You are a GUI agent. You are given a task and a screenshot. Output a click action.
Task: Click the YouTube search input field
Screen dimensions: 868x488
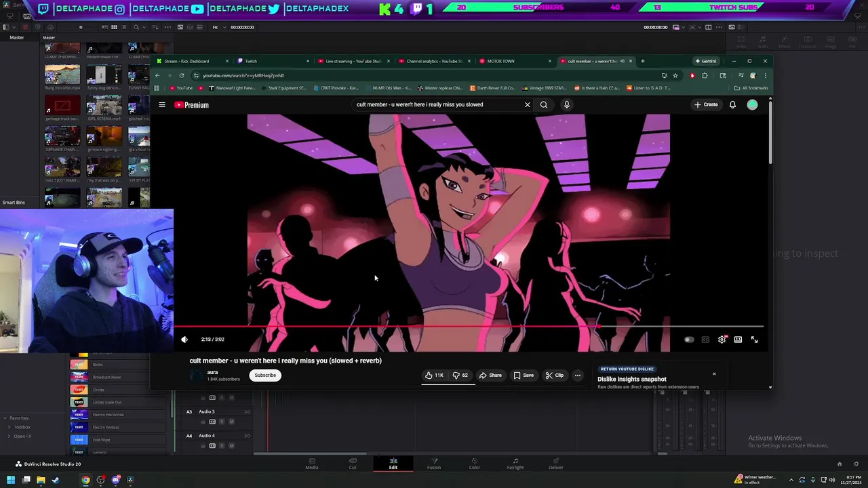[437, 105]
